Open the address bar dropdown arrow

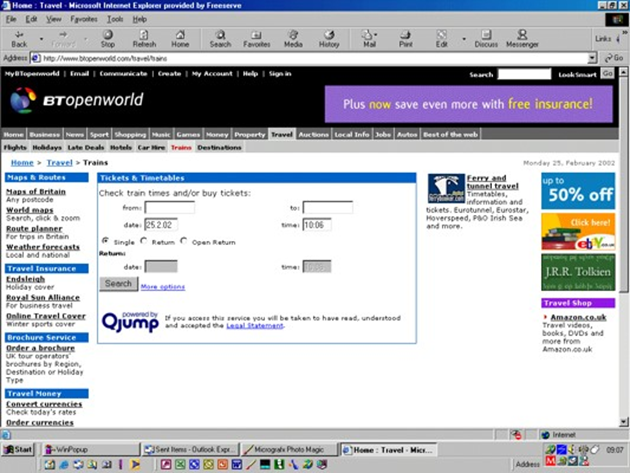click(x=592, y=58)
